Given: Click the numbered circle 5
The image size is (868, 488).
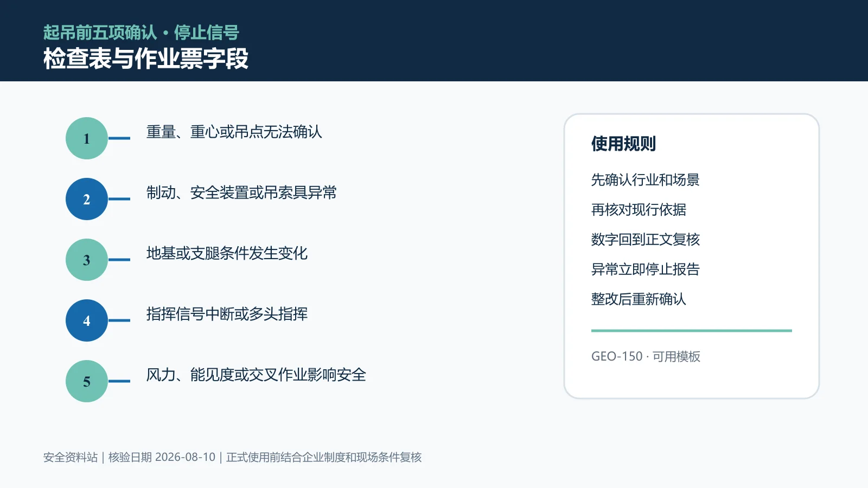Looking at the screenshot, I should [87, 381].
